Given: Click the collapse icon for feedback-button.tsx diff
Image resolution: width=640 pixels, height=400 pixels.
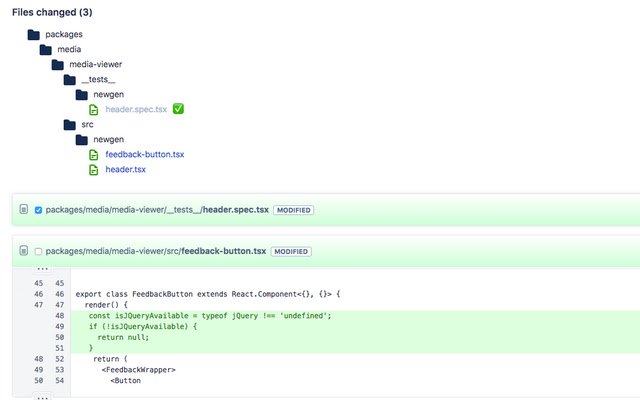Looking at the screenshot, I should pos(24,251).
